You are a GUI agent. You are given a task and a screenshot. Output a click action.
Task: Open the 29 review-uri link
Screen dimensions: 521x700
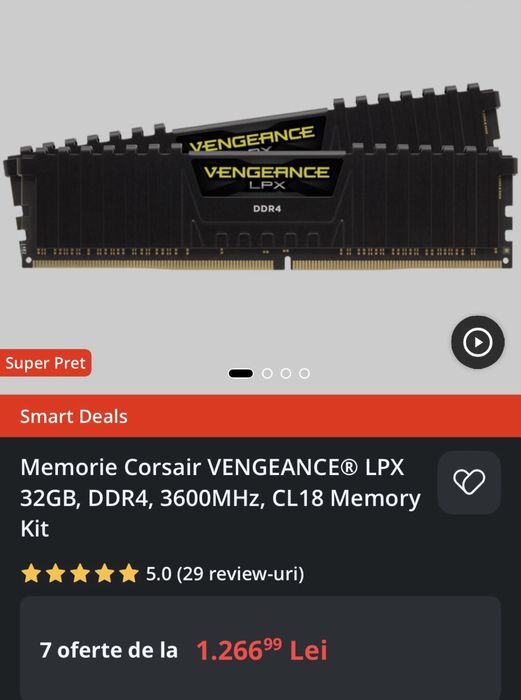pos(241,574)
